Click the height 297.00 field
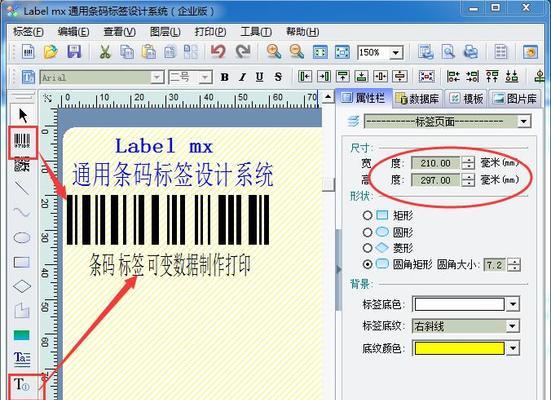This screenshot has width=551, height=400. click(x=435, y=180)
